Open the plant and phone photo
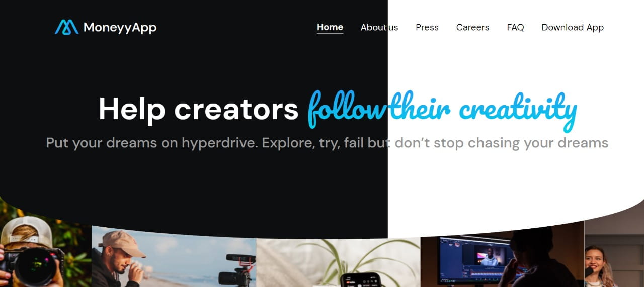Image resolution: width=644 pixels, height=287 pixels. click(338, 262)
